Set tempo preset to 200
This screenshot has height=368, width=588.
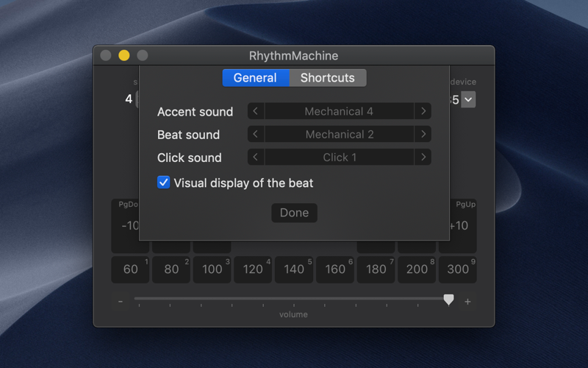[x=417, y=269]
